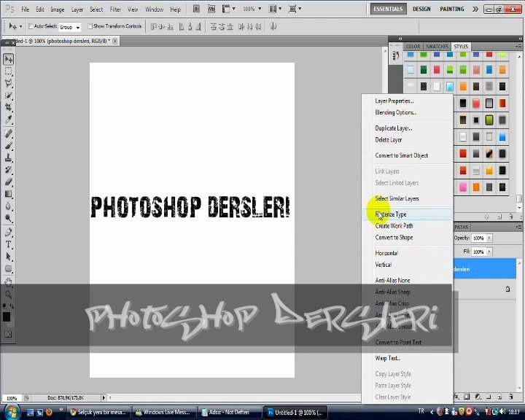Select the photoshop dersleri text layer
This screenshot has height=420, width=525.
tap(484, 269)
